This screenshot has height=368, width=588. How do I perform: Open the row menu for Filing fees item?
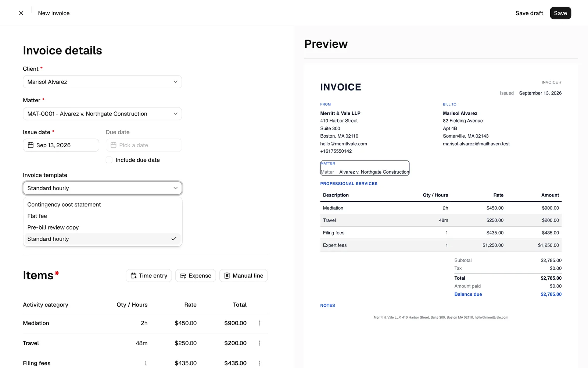click(x=259, y=363)
